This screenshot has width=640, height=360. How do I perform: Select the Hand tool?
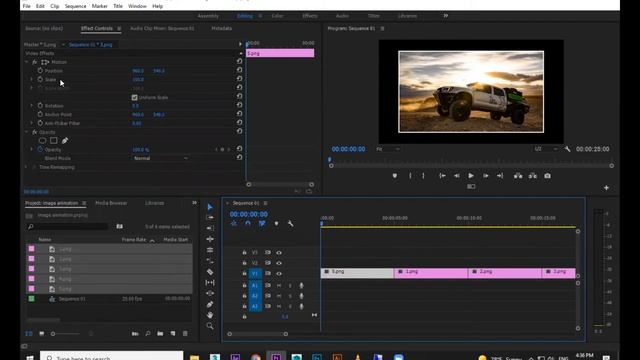tap(210, 315)
